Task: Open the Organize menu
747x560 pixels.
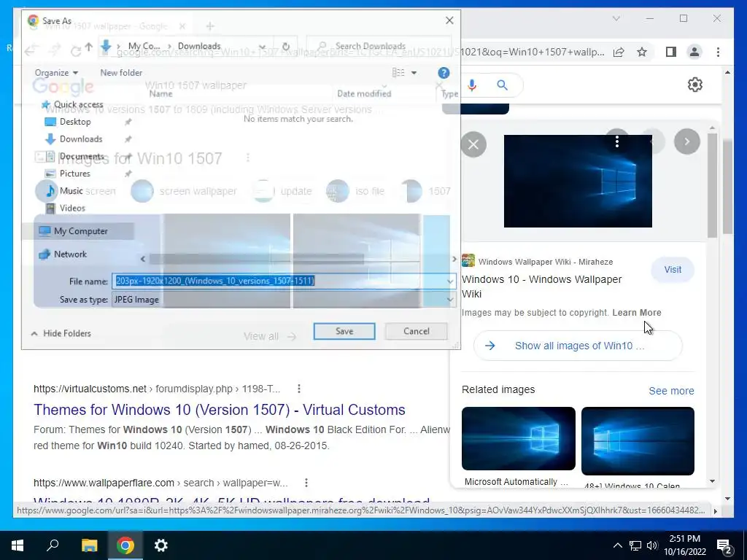Action: [x=56, y=73]
